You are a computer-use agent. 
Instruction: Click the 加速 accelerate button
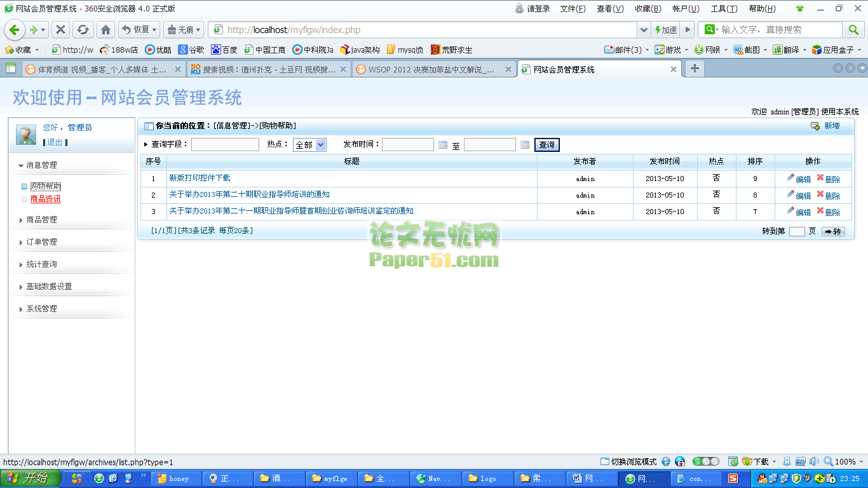point(665,30)
